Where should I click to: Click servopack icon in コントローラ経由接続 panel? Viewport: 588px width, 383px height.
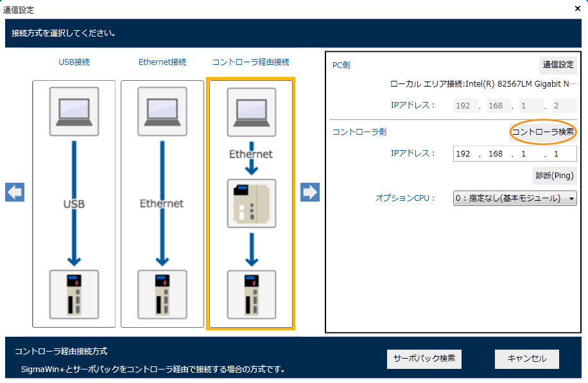click(x=251, y=294)
